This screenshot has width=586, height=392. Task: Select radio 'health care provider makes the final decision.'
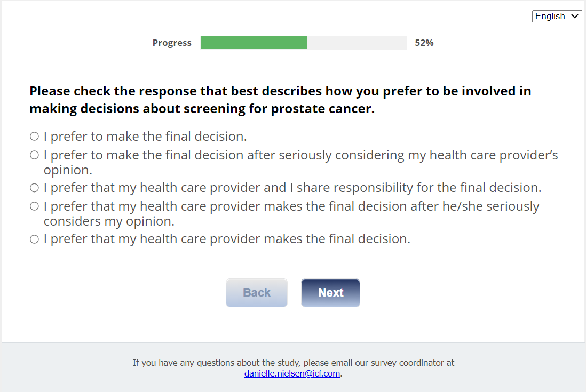pos(34,239)
